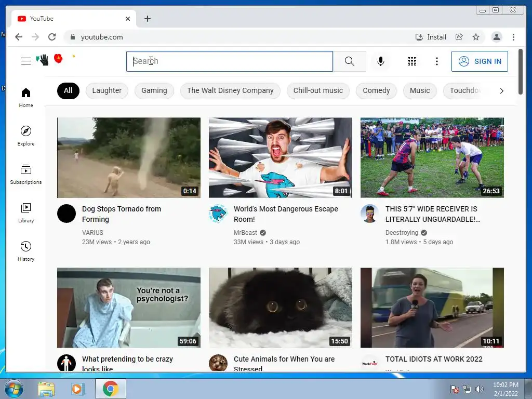Play the football wide receiver thumbnail
The width and height of the screenshot is (532, 399).
[432, 157]
